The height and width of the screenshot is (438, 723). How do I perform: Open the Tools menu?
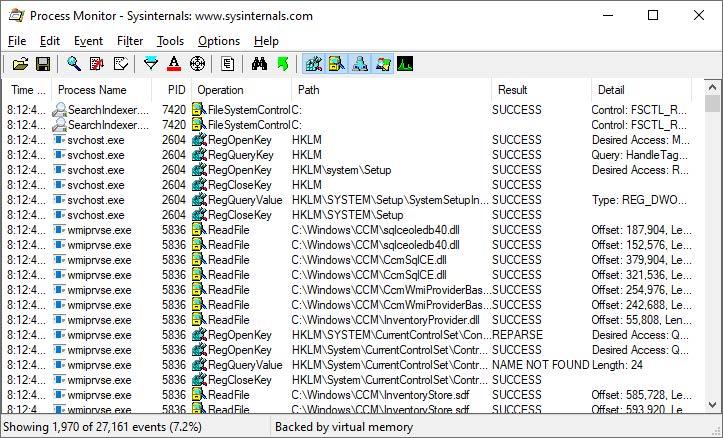tap(170, 41)
